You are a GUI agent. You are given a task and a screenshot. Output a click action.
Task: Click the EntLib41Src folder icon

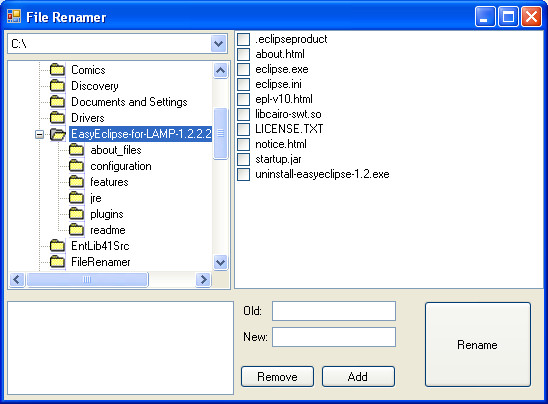pos(57,246)
